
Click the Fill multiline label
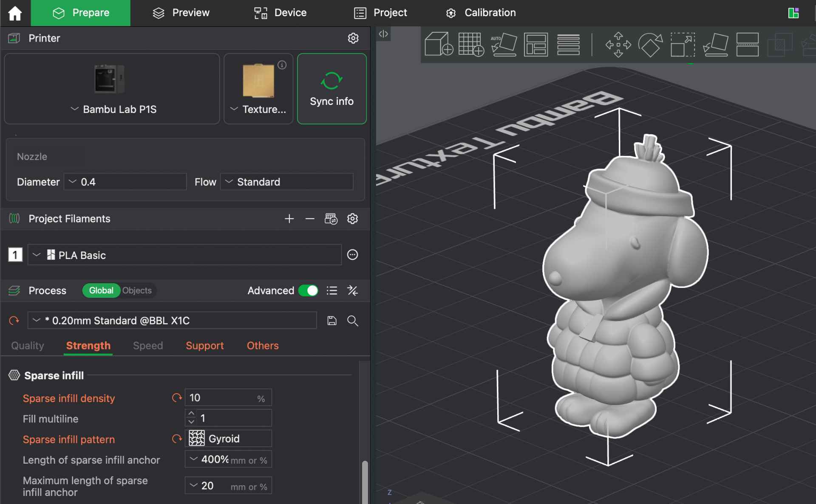51,419
